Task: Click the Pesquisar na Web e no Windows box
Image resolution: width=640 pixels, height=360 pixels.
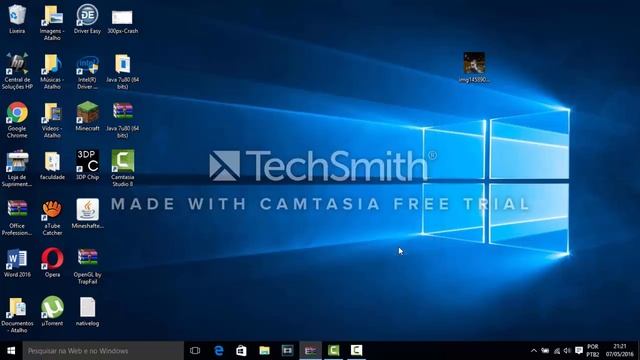Action: coord(103,351)
